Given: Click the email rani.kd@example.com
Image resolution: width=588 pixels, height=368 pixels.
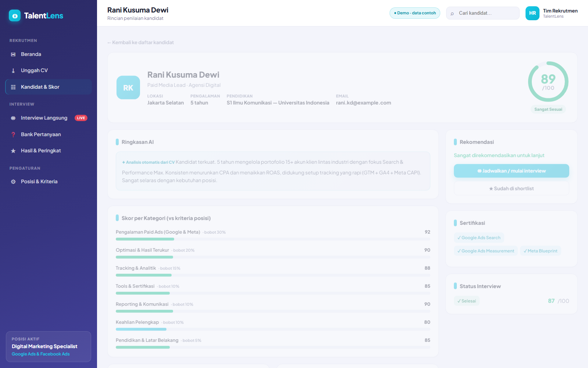Looking at the screenshot, I should click(363, 103).
